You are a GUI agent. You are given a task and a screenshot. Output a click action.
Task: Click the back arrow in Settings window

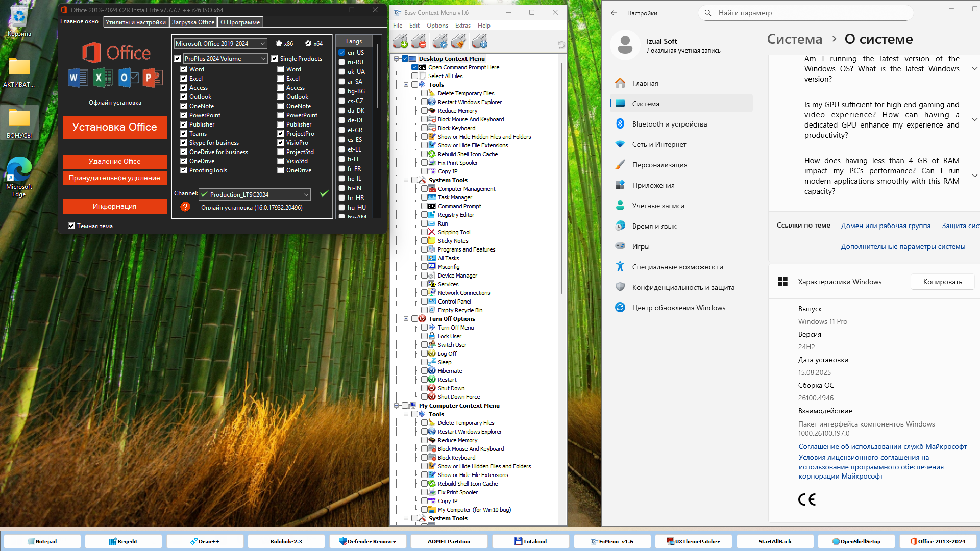click(x=614, y=13)
